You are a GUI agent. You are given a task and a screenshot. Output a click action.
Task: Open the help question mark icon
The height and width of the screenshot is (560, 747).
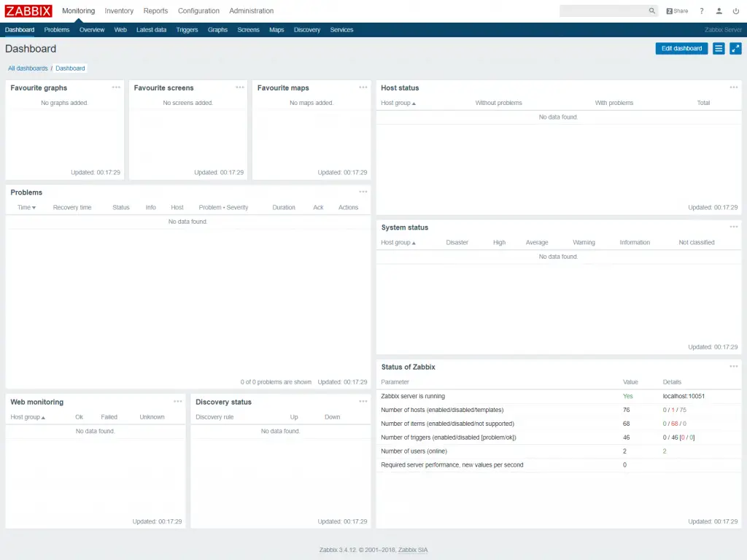[702, 11]
